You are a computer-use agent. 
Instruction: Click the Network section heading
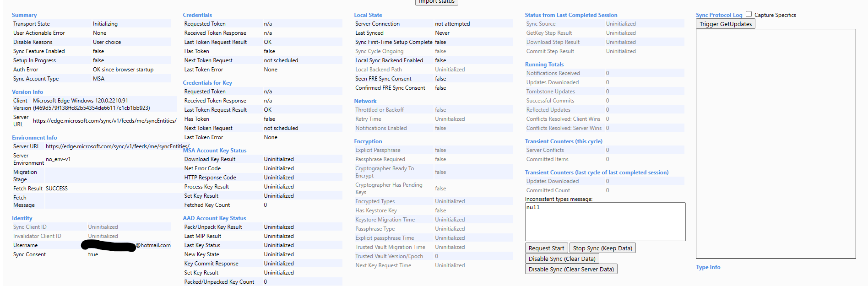coord(365,101)
